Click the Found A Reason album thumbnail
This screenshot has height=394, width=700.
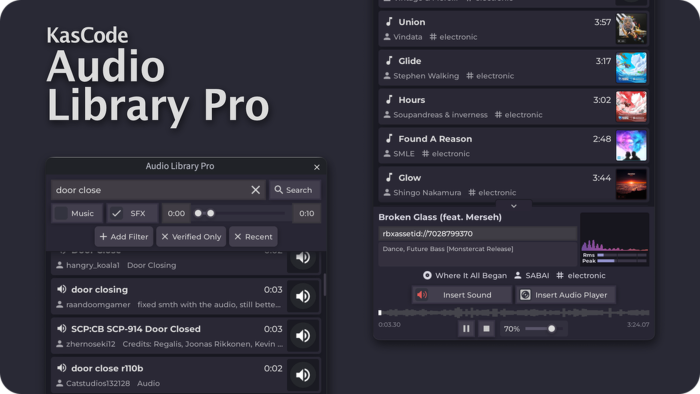(x=631, y=145)
